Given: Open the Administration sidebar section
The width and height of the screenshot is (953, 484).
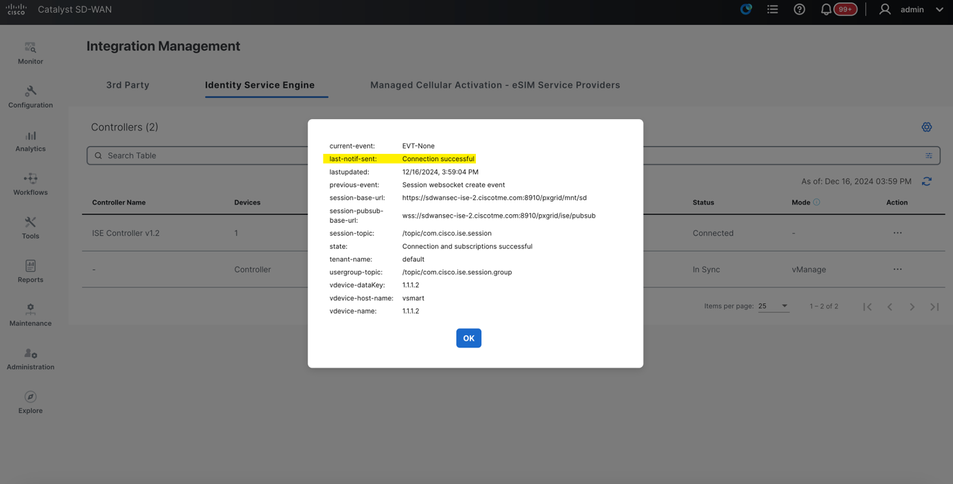Looking at the screenshot, I should pos(30,359).
